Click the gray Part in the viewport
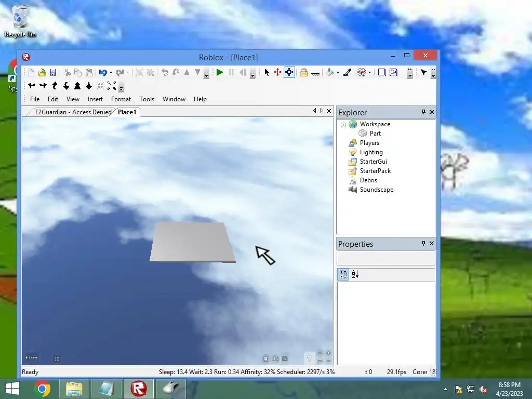Viewport: 532px width, 399px height. pos(192,242)
